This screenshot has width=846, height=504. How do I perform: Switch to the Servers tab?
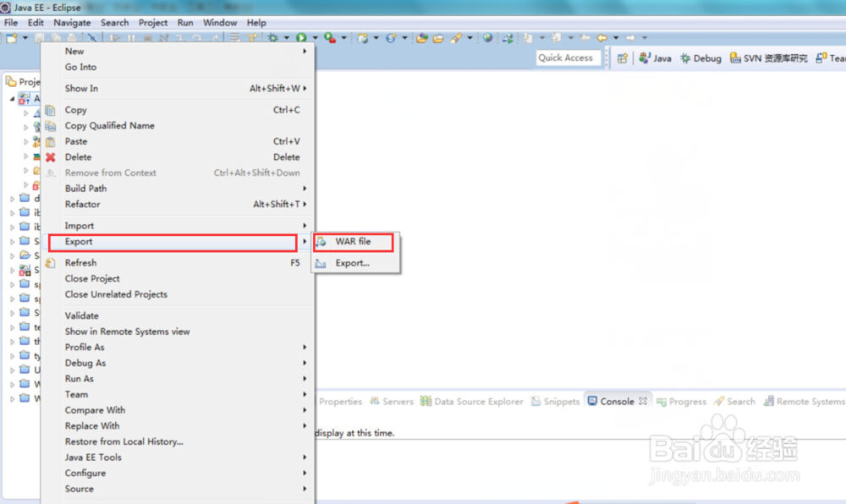tap(392, 402)
